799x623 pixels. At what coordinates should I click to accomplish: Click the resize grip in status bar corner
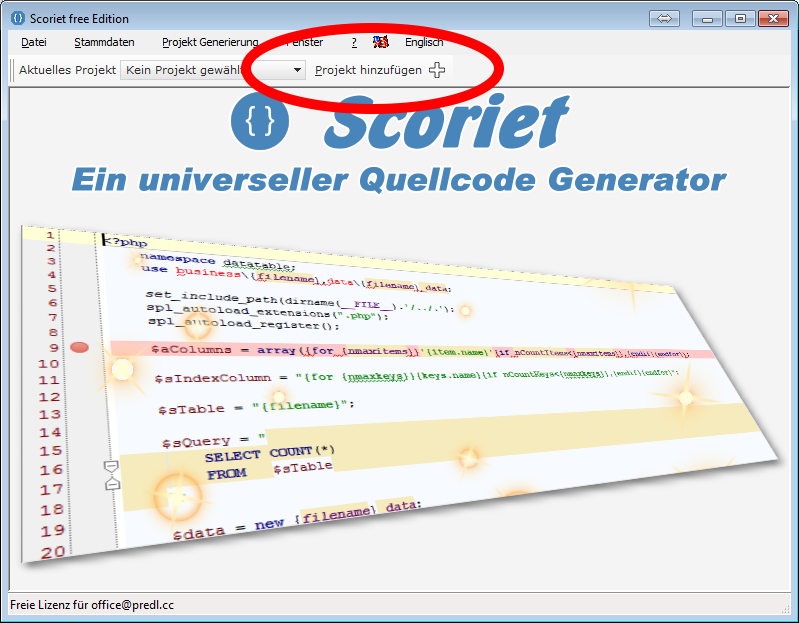pos(785,608)
